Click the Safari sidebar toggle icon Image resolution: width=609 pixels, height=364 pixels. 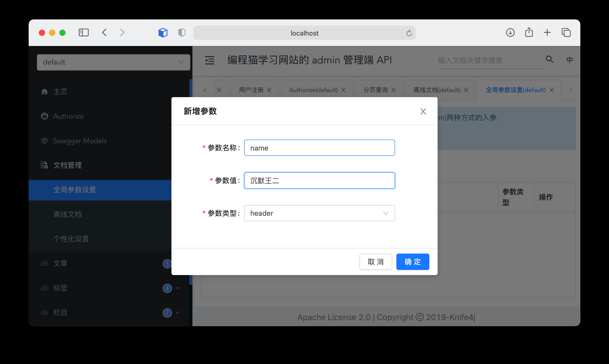[x=84, y=33]
